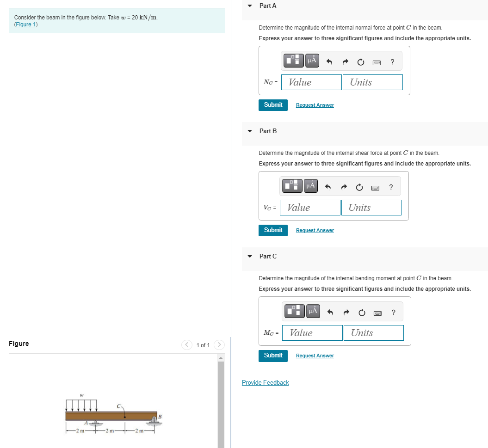Request the answer for Part A
Screen dimensions: 488x448
coord(315,105)
